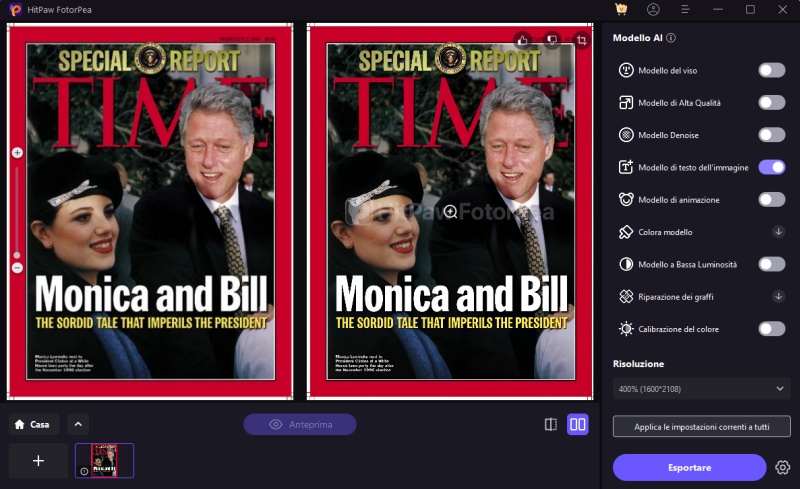The image size is (800, 489).
Task: Click the denoise model icon
Action: tap(626, 135)
